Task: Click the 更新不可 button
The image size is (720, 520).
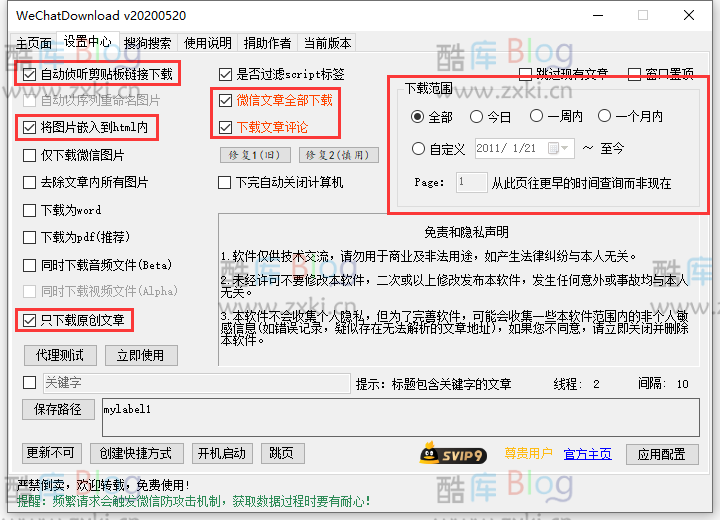Action: pyautogui.click(x=51, y=453)
